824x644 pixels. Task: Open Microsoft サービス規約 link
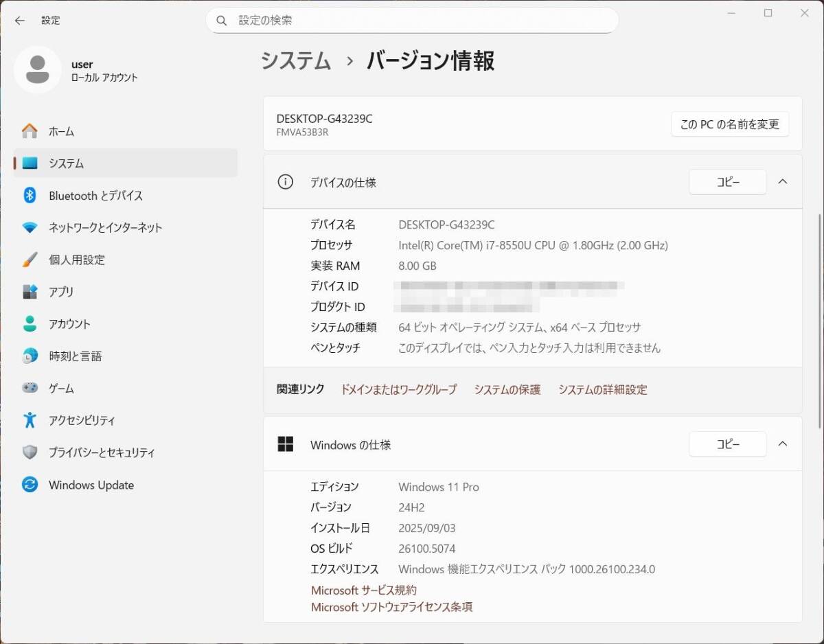tap(364, 590)
